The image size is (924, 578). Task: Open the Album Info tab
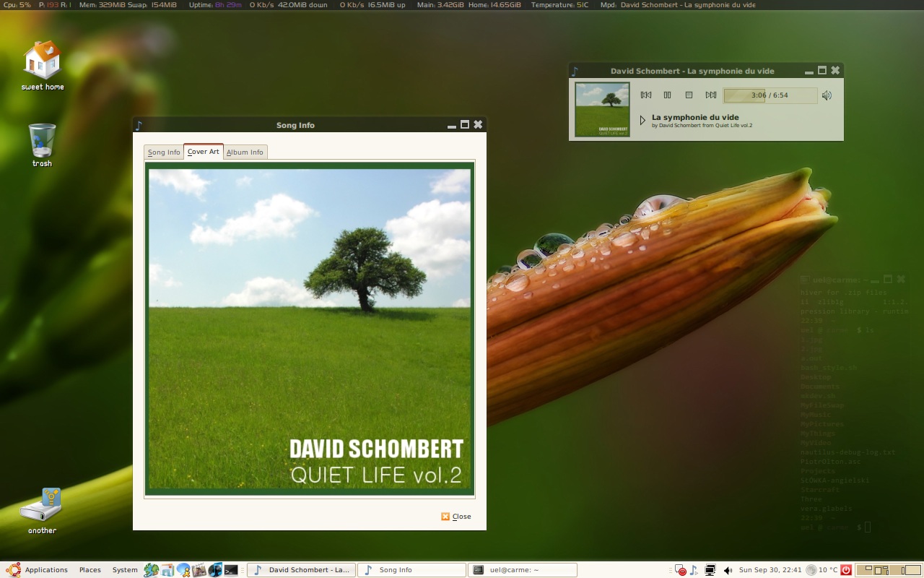pyautogui.click(x=245, y=152)
